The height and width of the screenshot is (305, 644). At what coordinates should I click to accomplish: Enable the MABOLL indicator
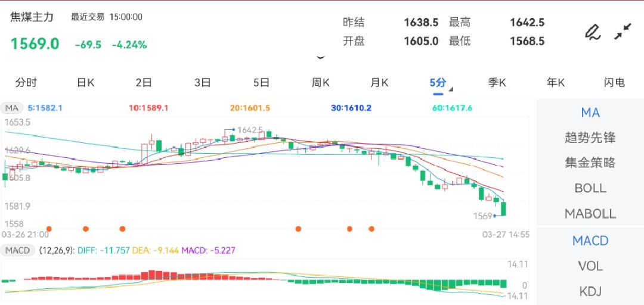click(590, 213)
